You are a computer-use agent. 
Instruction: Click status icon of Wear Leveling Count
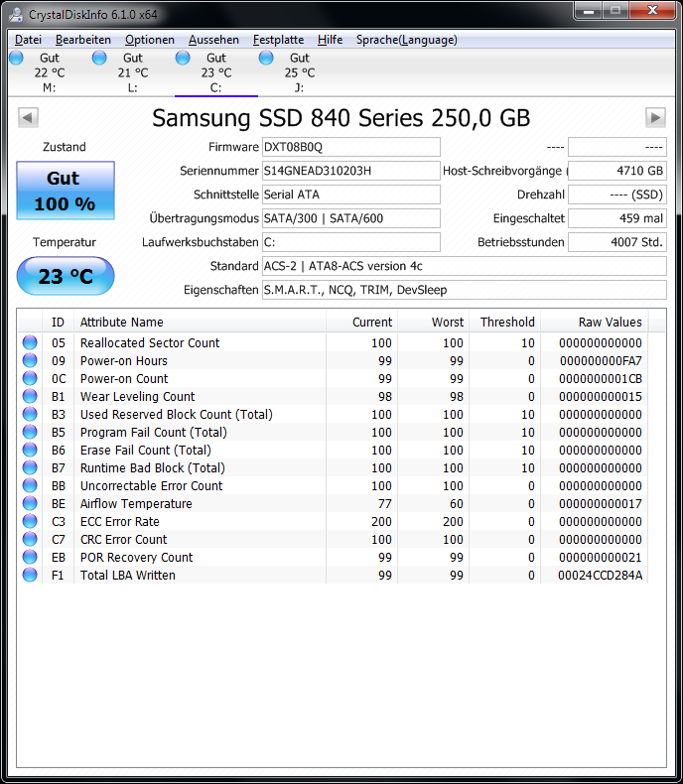30,396
